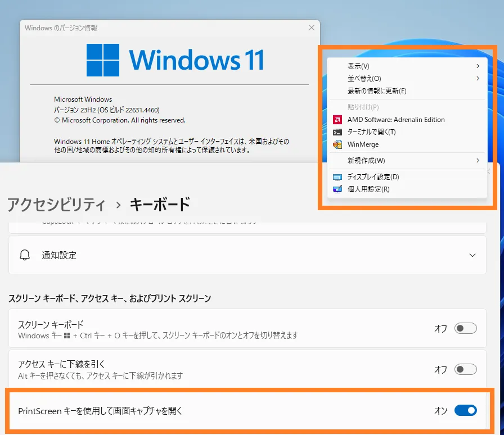
Task: Click the バージョン 23H2 build text
Action: point(107,110)
